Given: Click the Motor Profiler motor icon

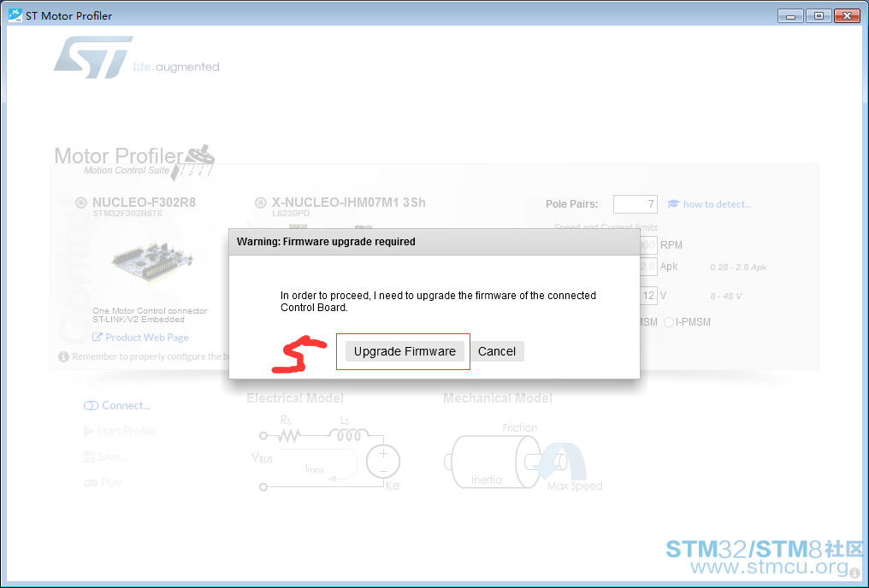Looking at the screenshot, I should (x=193, y=162).
